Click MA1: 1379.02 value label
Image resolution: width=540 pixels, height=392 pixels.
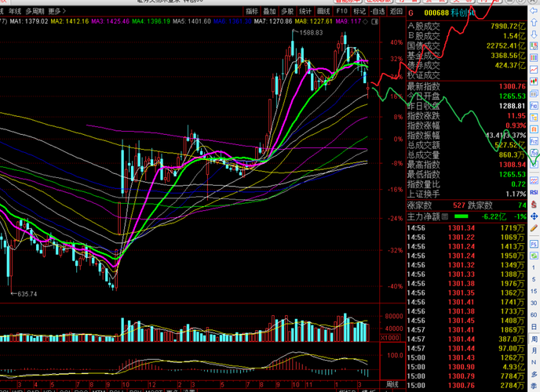(x=29, y=21)
